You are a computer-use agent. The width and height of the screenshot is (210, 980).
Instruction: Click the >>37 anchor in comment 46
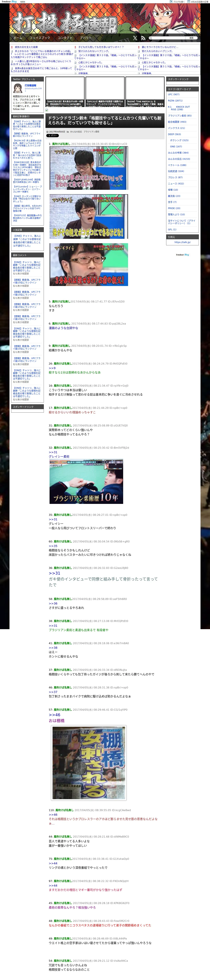pos(53,692)
